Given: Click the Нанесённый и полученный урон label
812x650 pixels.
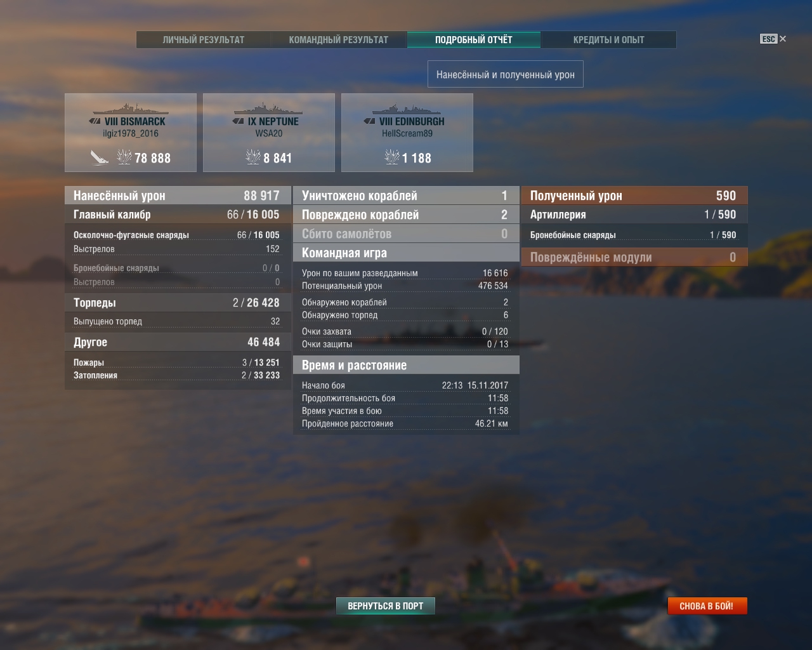Looking at the screenshot, I should (506, 74).
